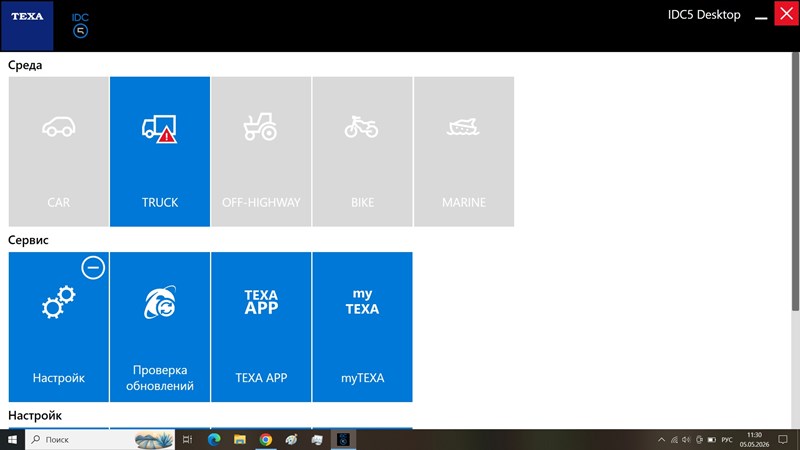Open the clock showing 11:30
The height and width of the screenshot is (450, 800).
pyautogui.click(x=754, y=439)
